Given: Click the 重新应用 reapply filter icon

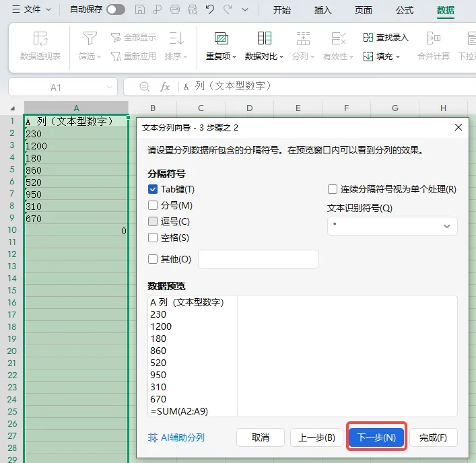Looking at the screenshot, I should [x=116, y=57].
